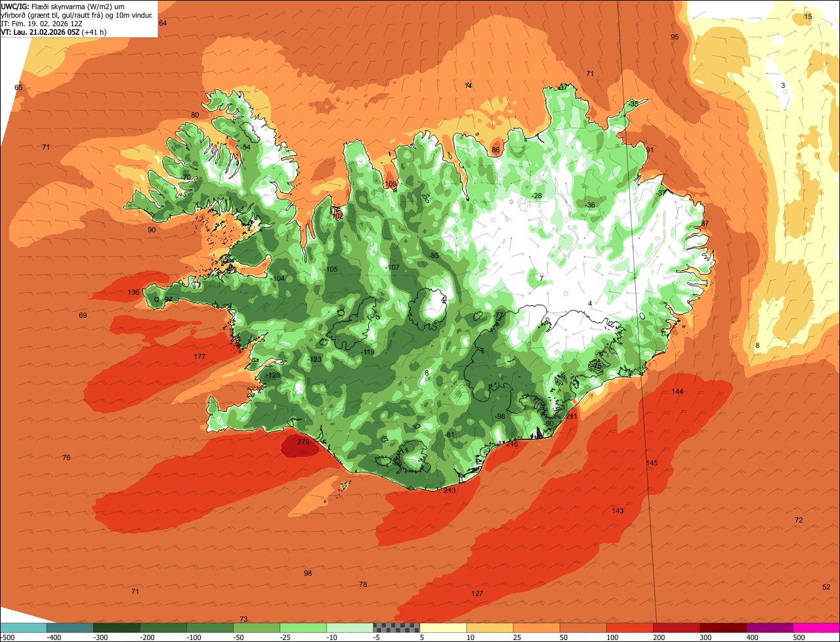Click the orange 50 to 100 legend swatch
This screenshot has height=642, width=840.
point(583,628)
